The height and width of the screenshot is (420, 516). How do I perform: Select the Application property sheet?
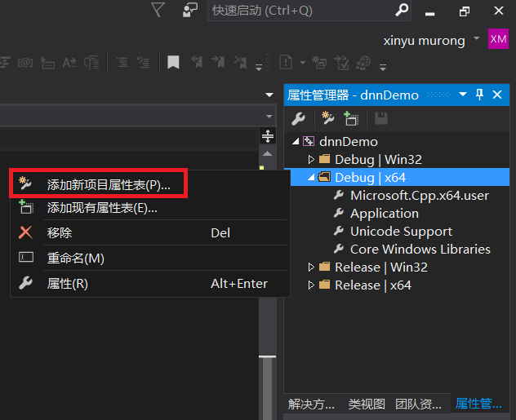click(x=385, y=214)
